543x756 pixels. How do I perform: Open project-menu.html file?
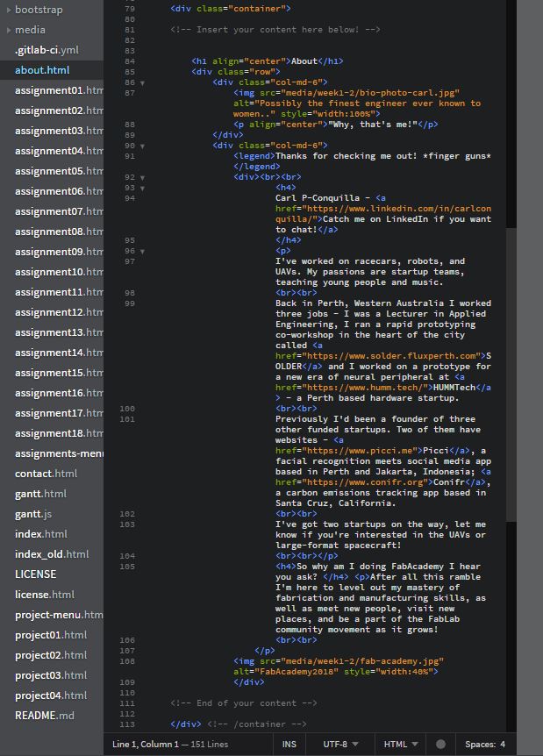click(x=59, y=615)
